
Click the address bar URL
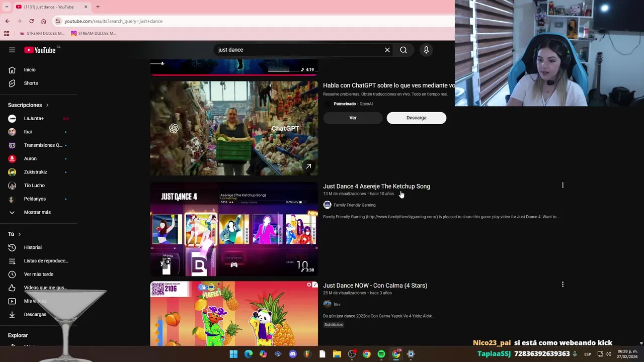point(113,21)
